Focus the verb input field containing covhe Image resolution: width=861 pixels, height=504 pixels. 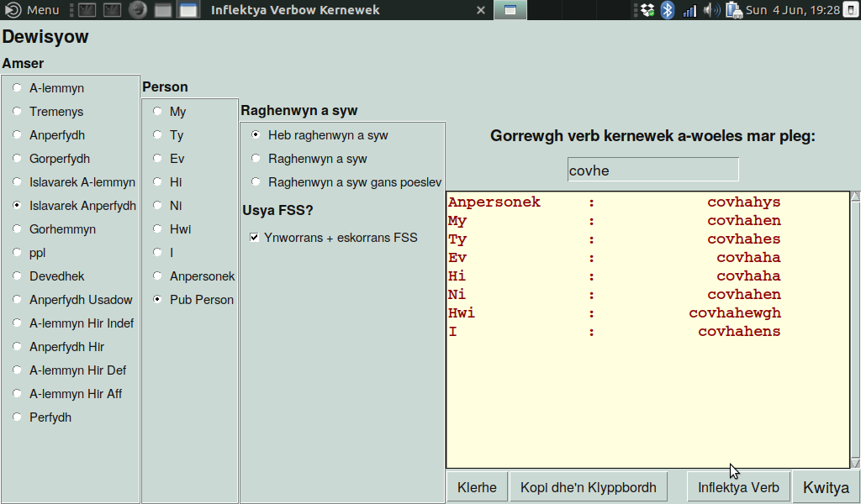point(652,170)
